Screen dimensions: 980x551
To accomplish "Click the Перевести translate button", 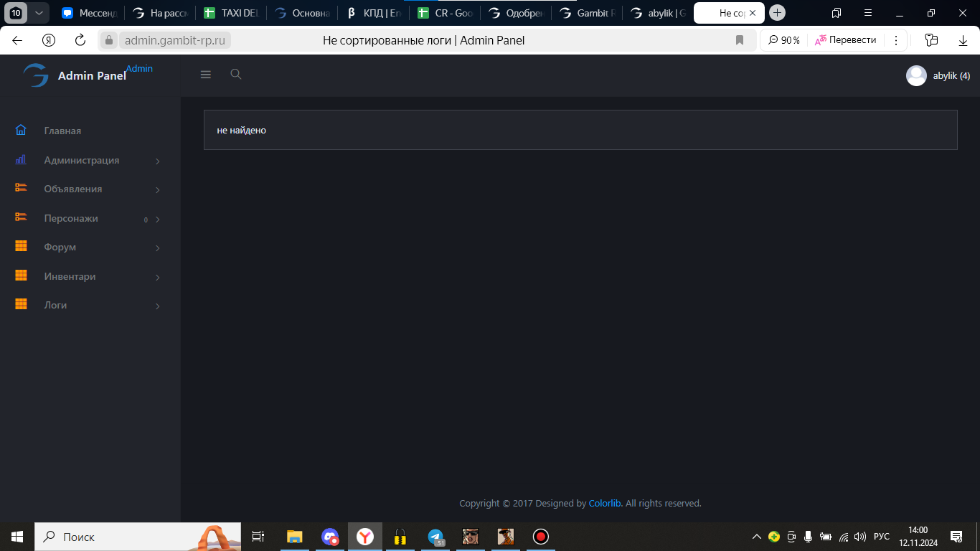I will tap(846, 40).
